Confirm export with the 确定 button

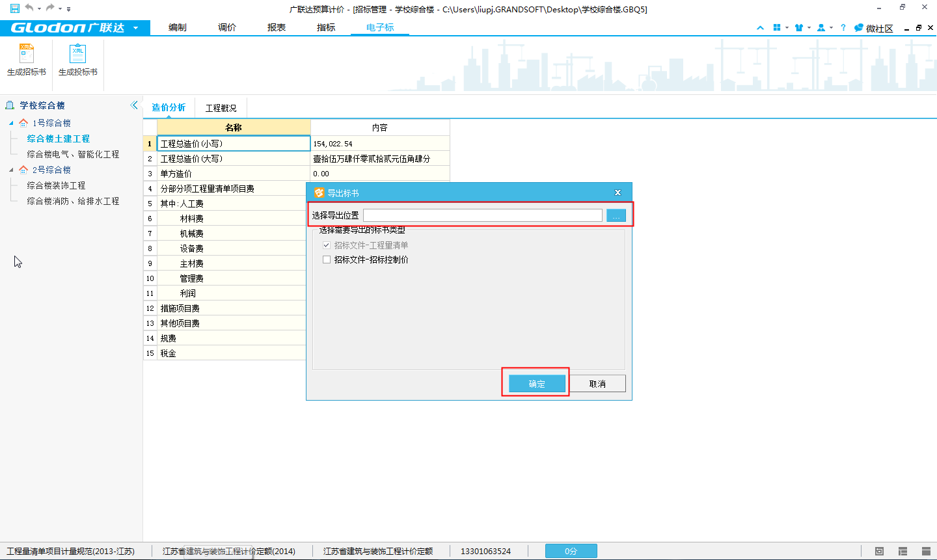(x=537, y=384)
